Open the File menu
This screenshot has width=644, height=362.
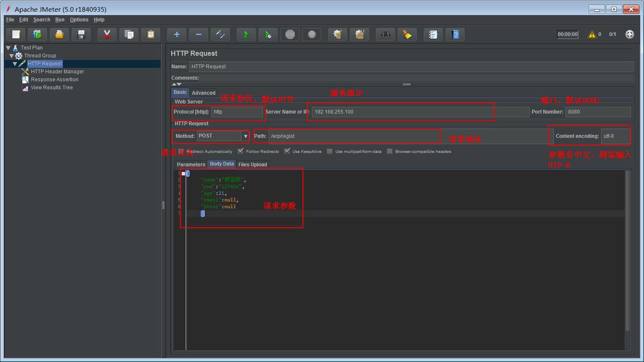point(10,20)
